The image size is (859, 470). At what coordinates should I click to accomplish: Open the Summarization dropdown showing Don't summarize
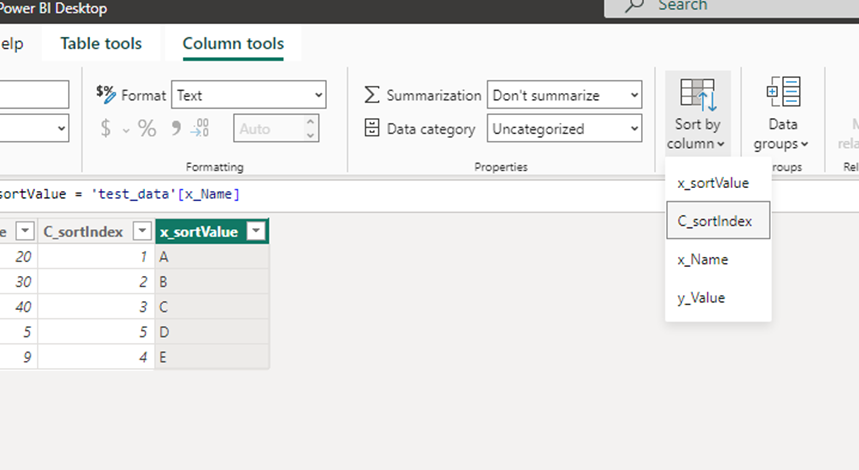tap(564, 95)
